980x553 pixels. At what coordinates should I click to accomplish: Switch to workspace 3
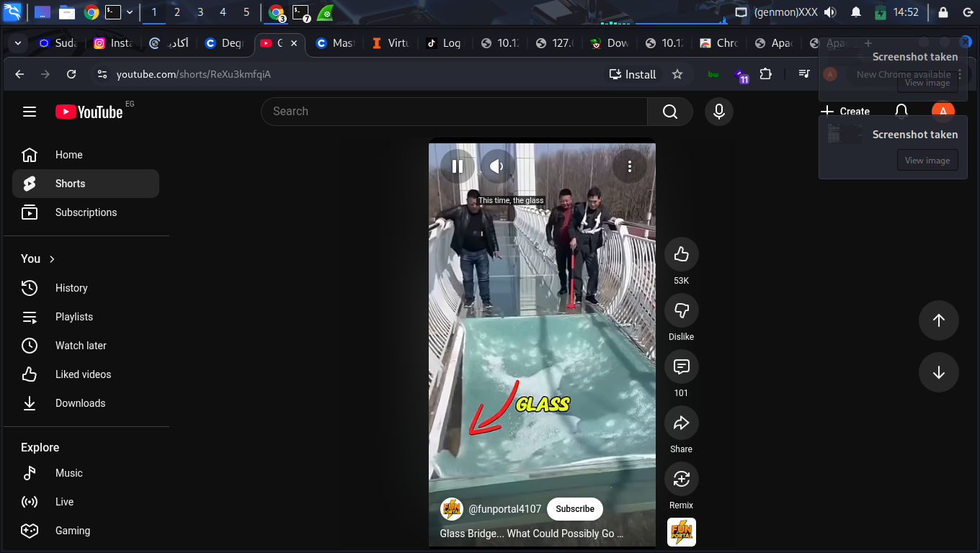(x=200, y=12)
